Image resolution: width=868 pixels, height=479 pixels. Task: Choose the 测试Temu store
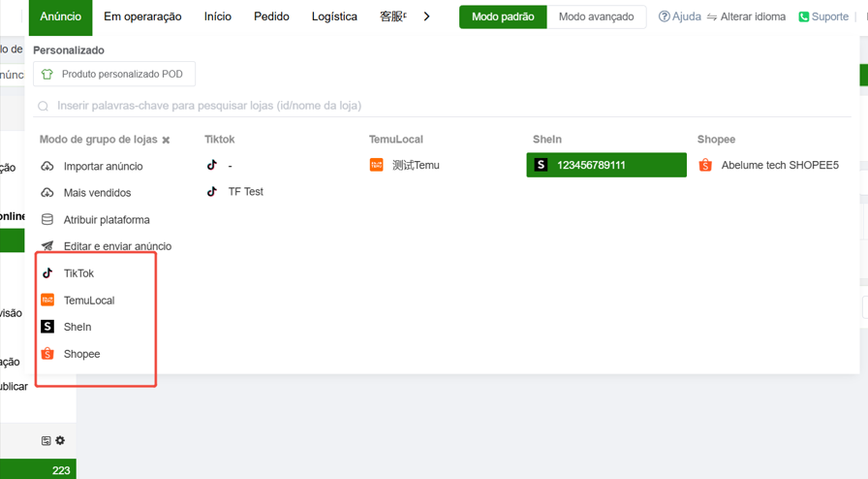click(415, 166)
